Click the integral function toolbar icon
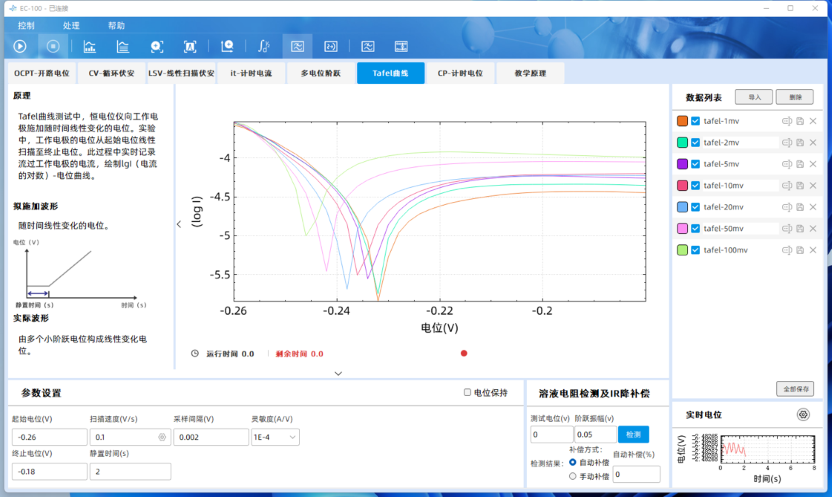Screen dimensions: 832x497 263,46
